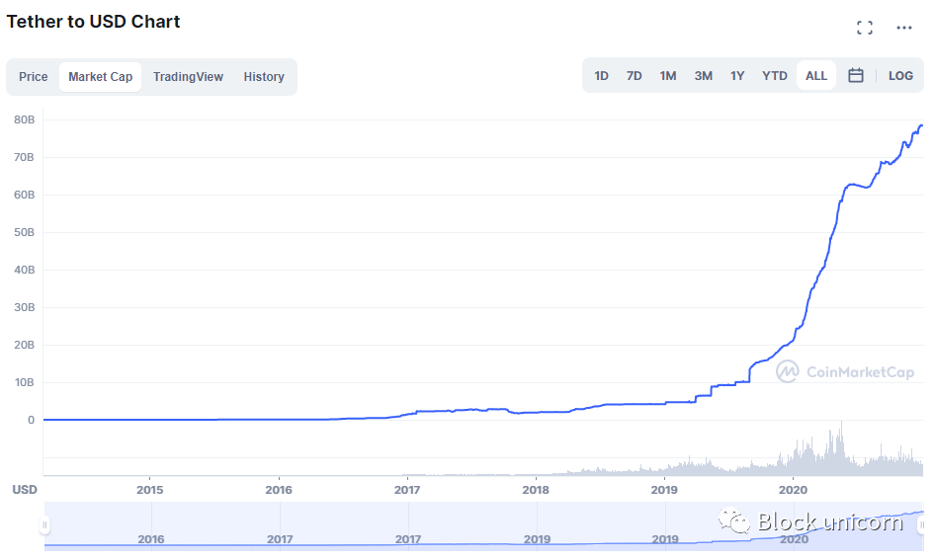Select the 1D time range
The height and width of the screenshot is (560, 934).
[601, 76]
